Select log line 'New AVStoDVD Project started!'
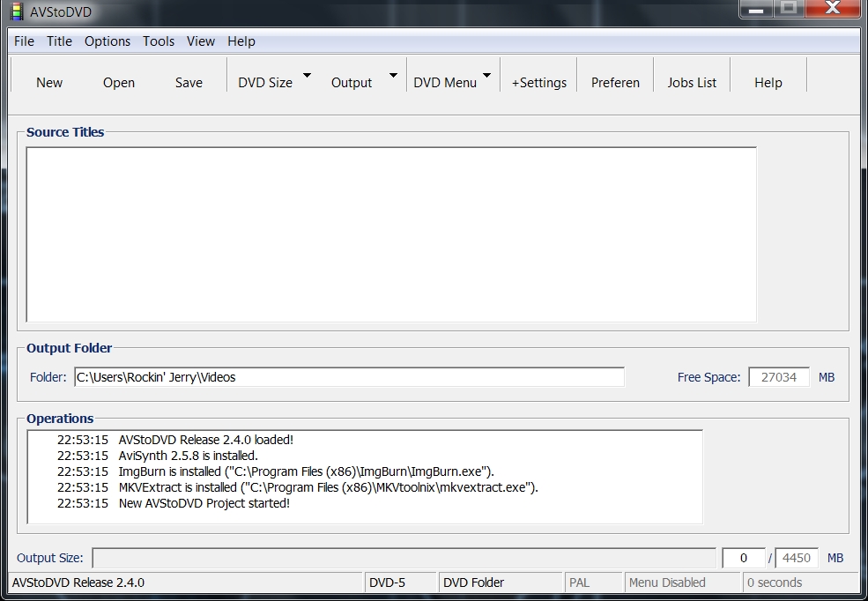868x601 pixels. (204, 503)
